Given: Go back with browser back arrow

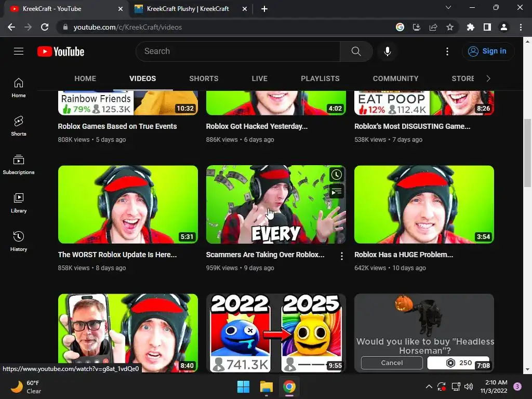Looking at the screenshot, I should pyautogui.click(x=11, y=27).
